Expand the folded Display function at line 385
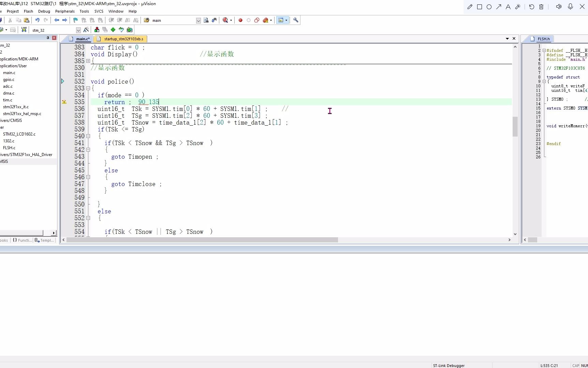The image size is (588, 368). [88, 61]
